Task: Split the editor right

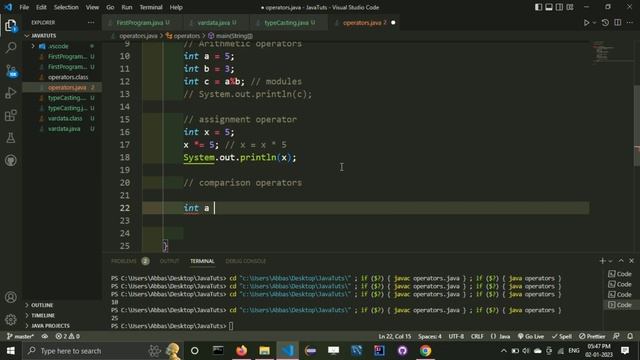Action: pos(618,23)
